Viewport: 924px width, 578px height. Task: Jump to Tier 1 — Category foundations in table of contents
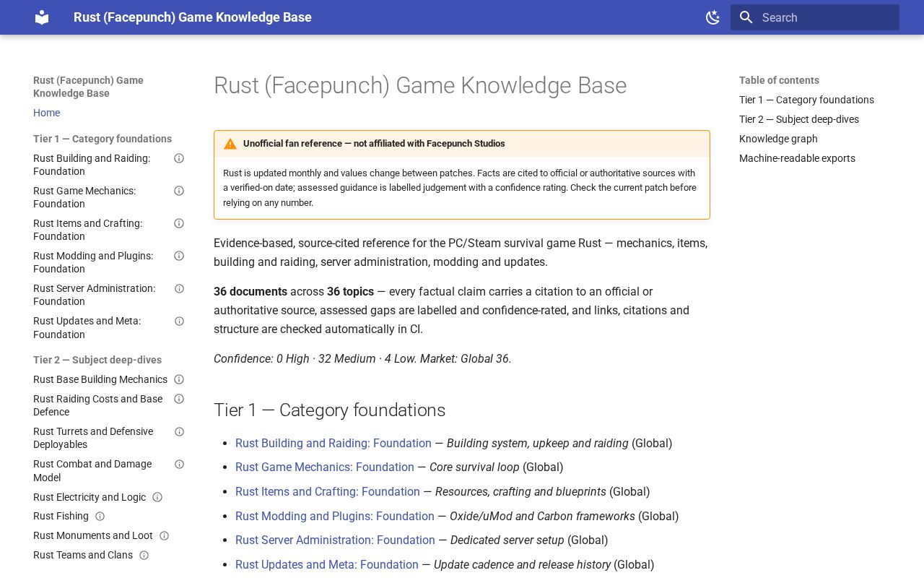[x=806, y=100]
